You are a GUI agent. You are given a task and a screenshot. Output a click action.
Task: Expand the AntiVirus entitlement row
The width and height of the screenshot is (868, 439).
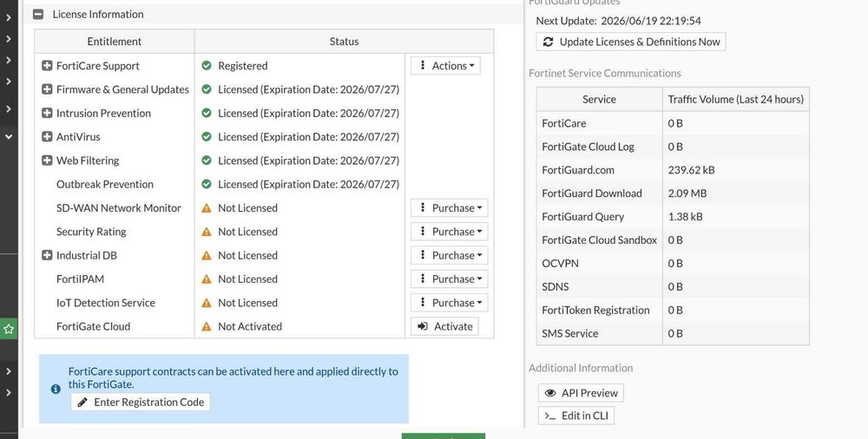pyautogui.click(x=47, y=137)
